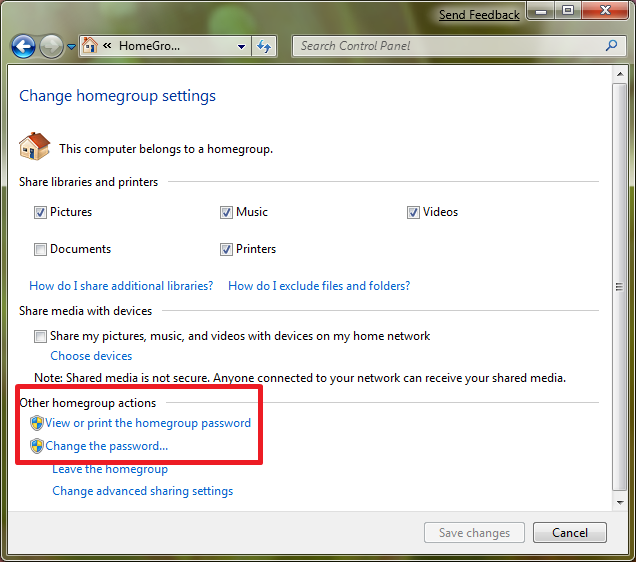Open the Send Feedback link
Image resolution: width=636 pixels, height=562 pixels.
coord(479,15)
